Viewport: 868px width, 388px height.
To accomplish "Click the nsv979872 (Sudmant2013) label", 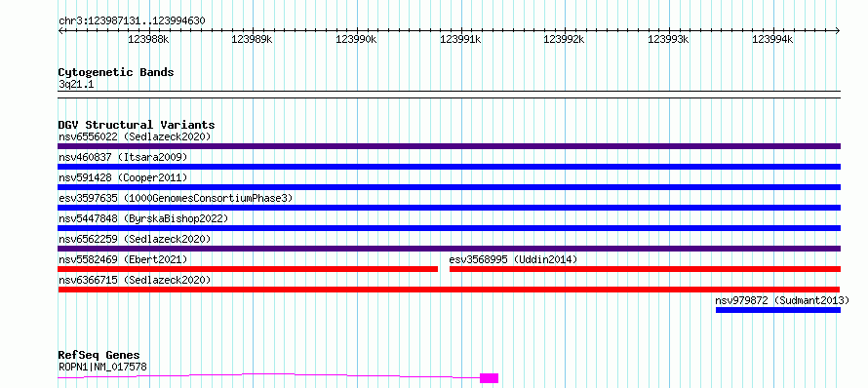I will [782, 300].
